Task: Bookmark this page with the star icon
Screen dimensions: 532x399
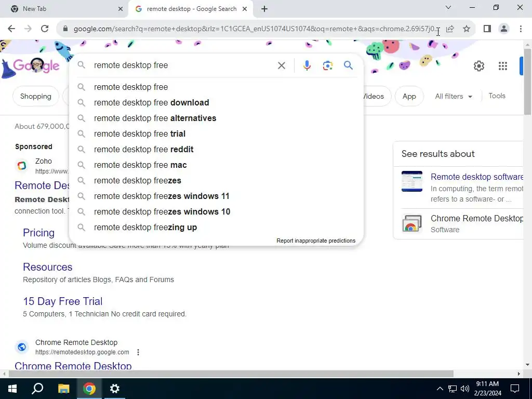Action: (467, 29)
